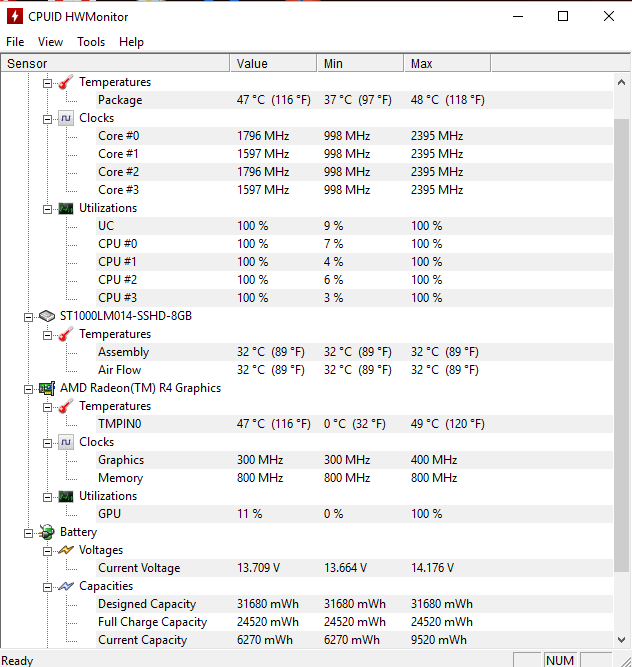Click the ST1000LM014-SSHD-8GB hard drive icon
The width and height of the screenshot is (632, 667).
click(47, 316)
